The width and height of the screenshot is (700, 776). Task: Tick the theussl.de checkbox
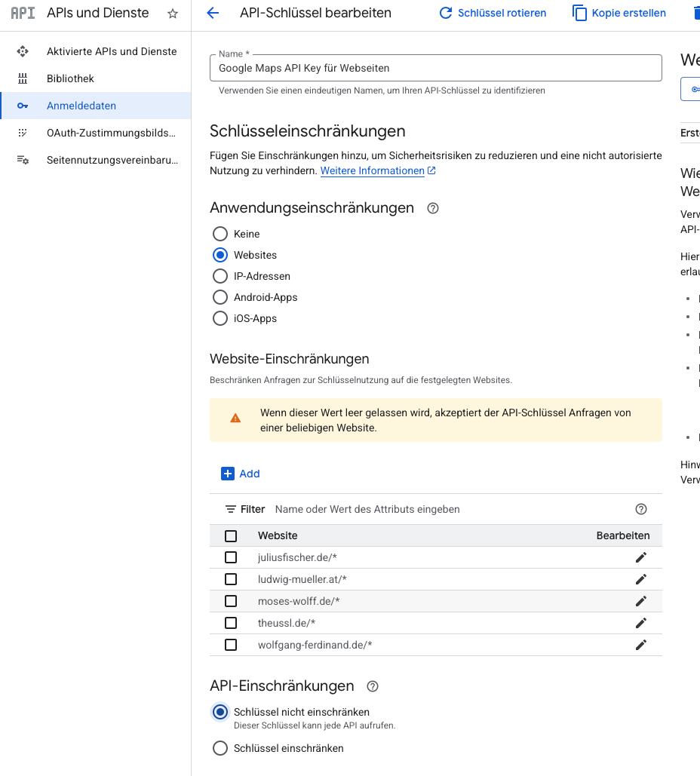[231, 623]
